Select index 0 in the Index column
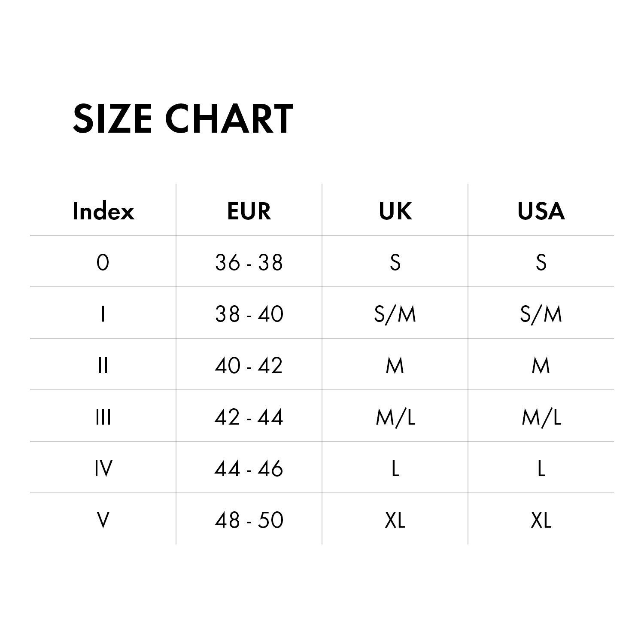The width and height of the screenshot is (644, 644). (103, 262)
